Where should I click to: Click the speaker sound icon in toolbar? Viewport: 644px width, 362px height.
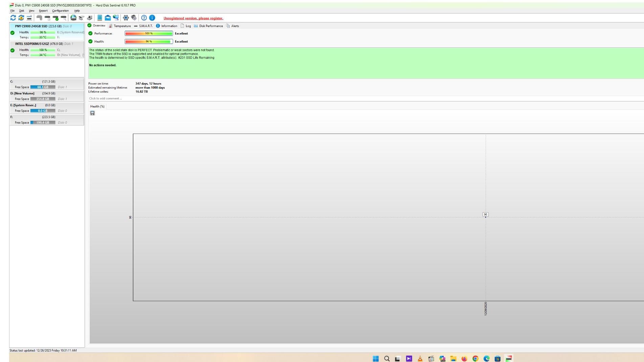tap(134, 18)
